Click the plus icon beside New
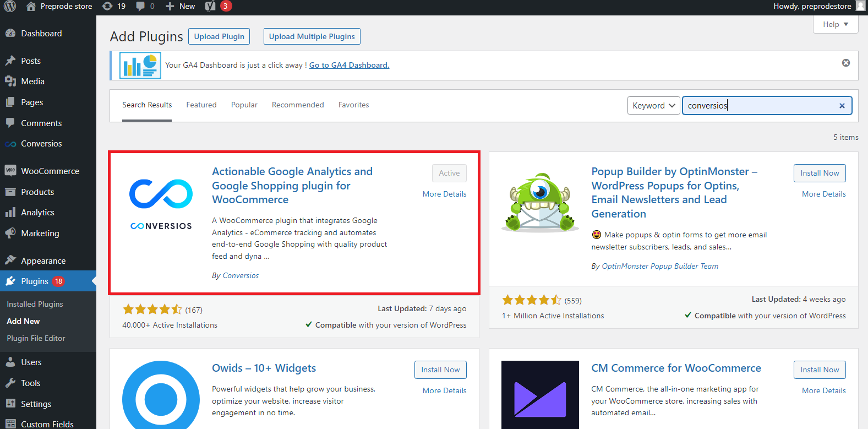The image size is (868, 429). click(170, 6)
